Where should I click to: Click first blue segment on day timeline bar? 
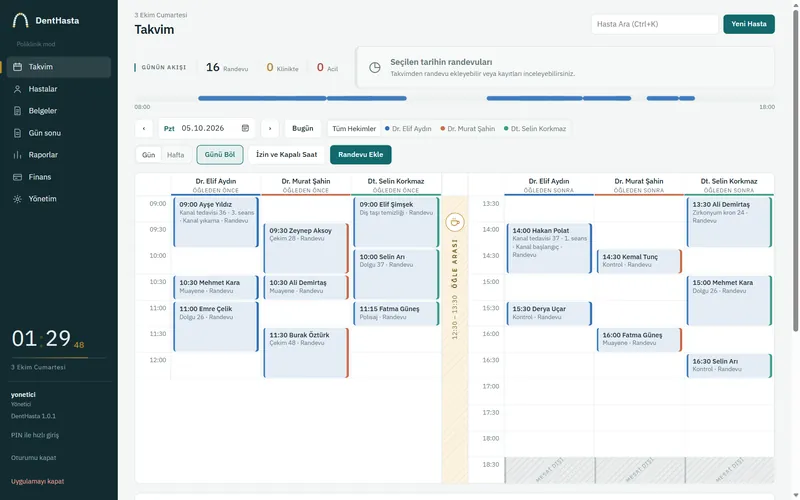click(x=262, y=98)
